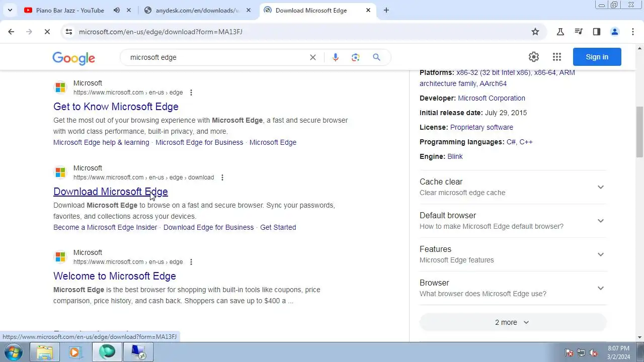The height and width of the screenshot is (362, 644).
Task: Close the anydesk.com tab
Action: 249,10
